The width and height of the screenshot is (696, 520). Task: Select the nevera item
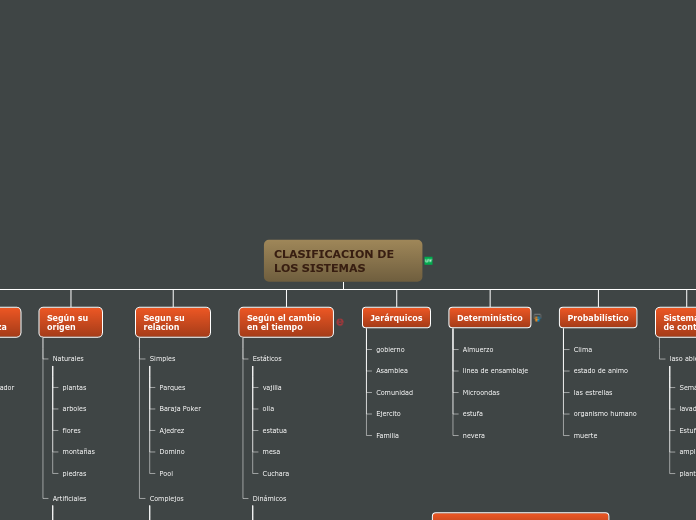tap(474, 436)
